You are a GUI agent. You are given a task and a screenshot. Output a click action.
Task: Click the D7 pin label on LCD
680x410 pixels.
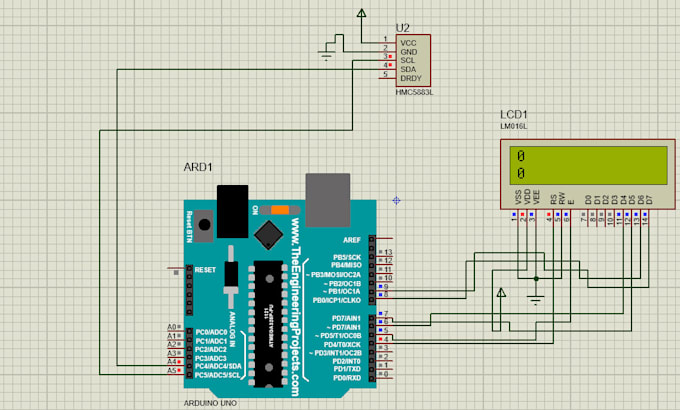click(649, 200)
